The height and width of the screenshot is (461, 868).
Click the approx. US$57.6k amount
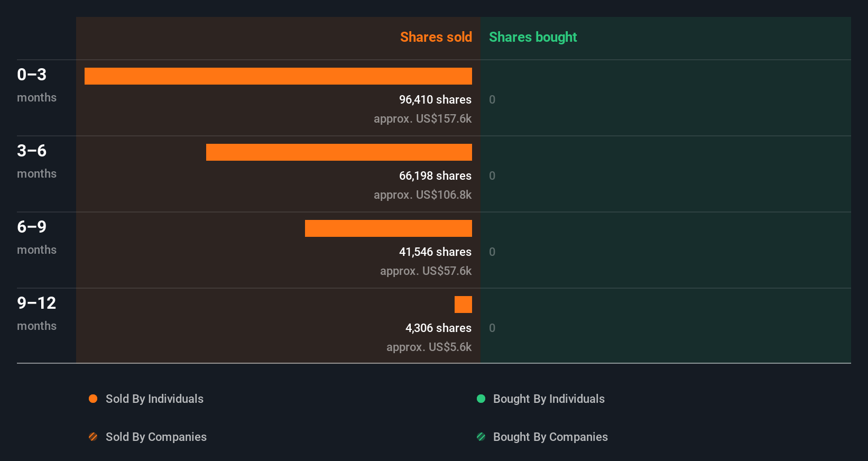pos(426,271)
